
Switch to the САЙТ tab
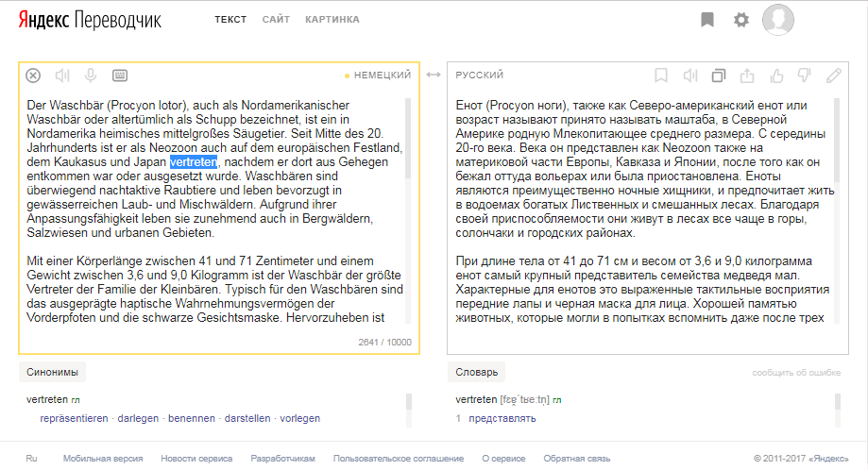(276, 20)
